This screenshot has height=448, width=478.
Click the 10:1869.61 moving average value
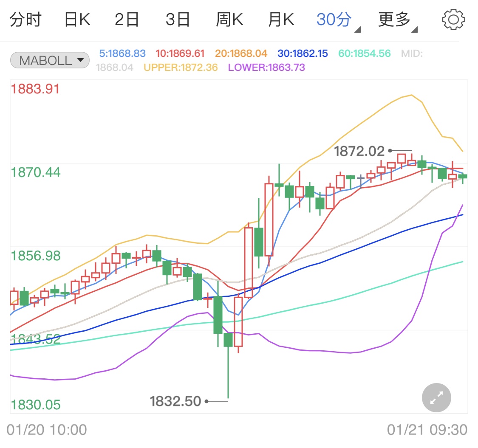point(180,54)
